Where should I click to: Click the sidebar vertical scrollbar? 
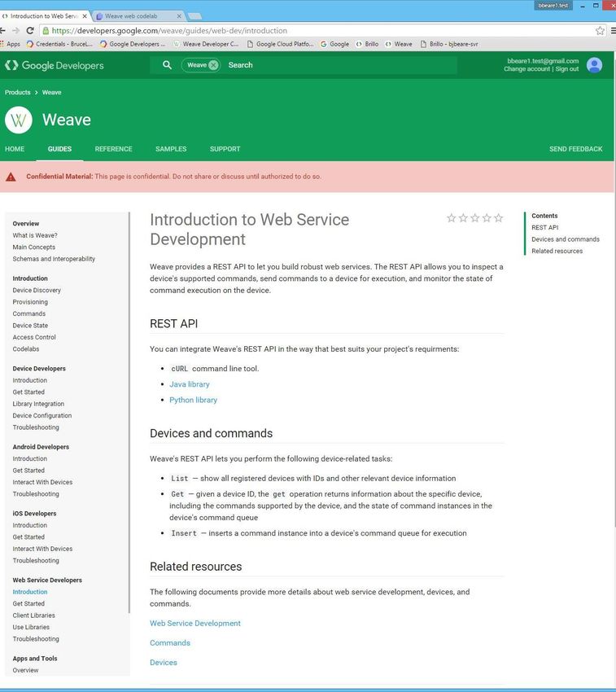pyautogui.click(x=129, y=412)
